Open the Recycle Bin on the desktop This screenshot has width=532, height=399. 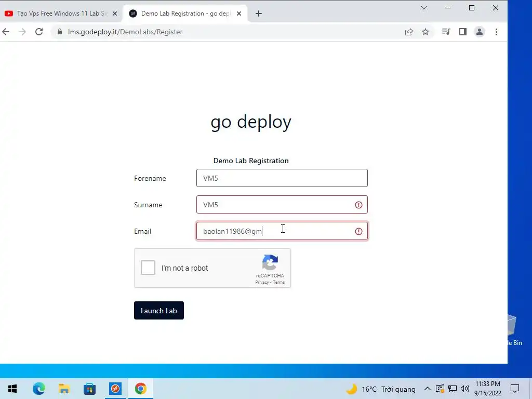[515, 329]
